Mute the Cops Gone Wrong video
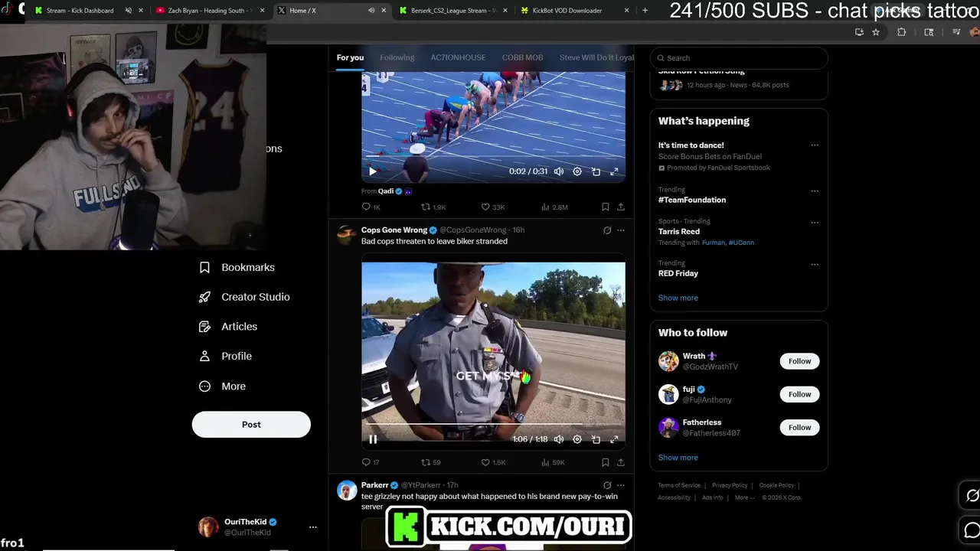Viewport: 980px width, 551px height. tap(559, 439)
